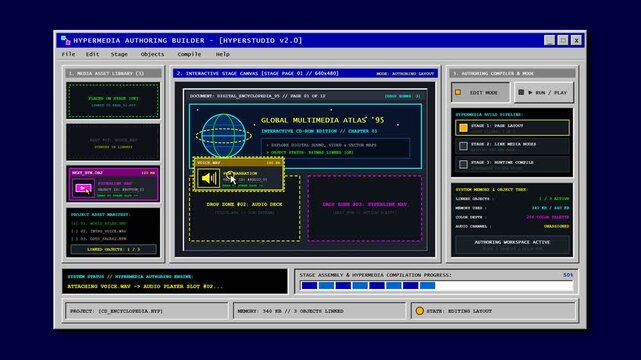Click the VOICE.WAV card header on stage
The width and height of the screenshot is (641, 360).
click(239, 163)
